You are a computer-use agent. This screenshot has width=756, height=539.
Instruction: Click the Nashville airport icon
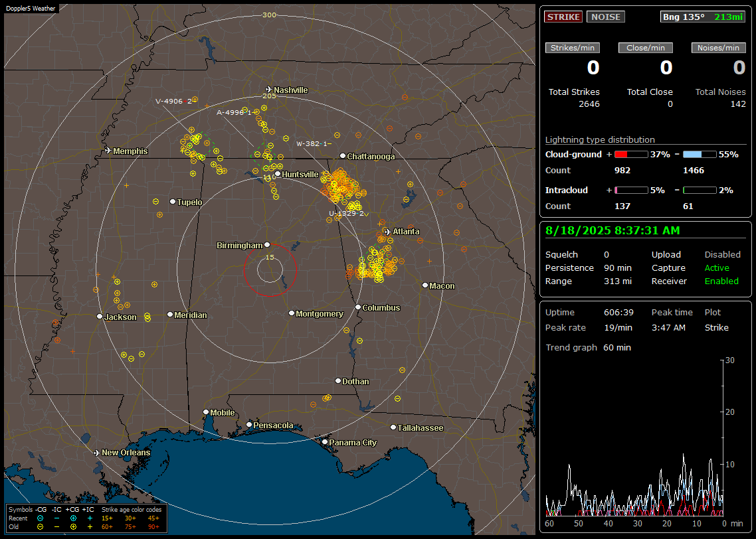point(268,89)
